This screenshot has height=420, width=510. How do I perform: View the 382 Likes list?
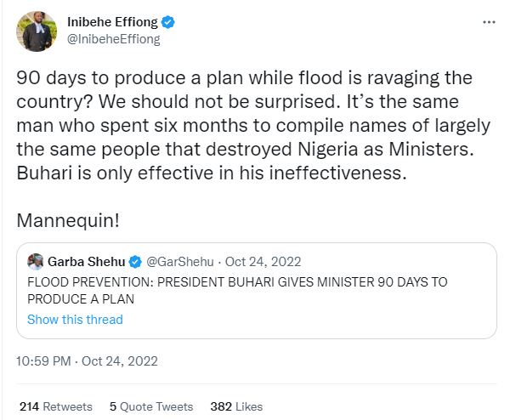(236, 406)
